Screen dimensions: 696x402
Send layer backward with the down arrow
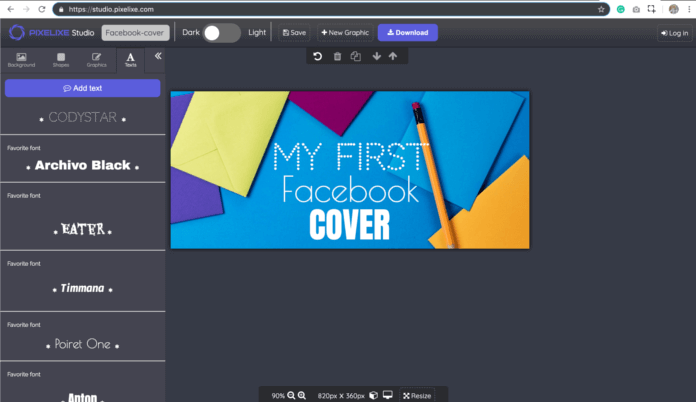click(x=376, y=57)
